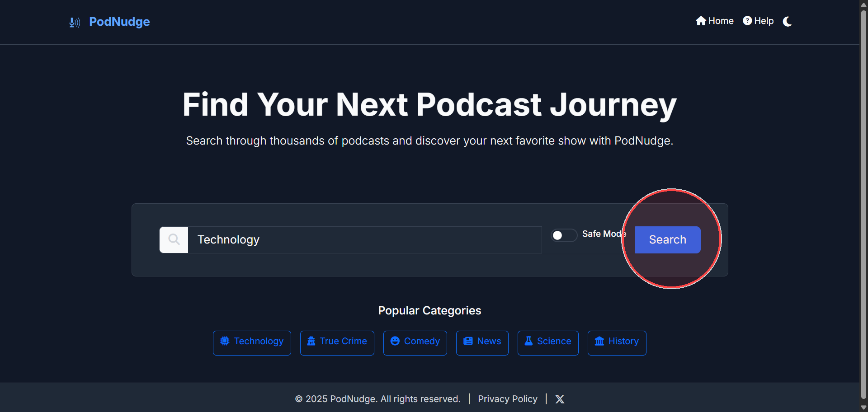This screenshot has height=412, width=868.
Task: Click the PodNudge brand name link
Action: pyautogui.click(x=119, y=22)
